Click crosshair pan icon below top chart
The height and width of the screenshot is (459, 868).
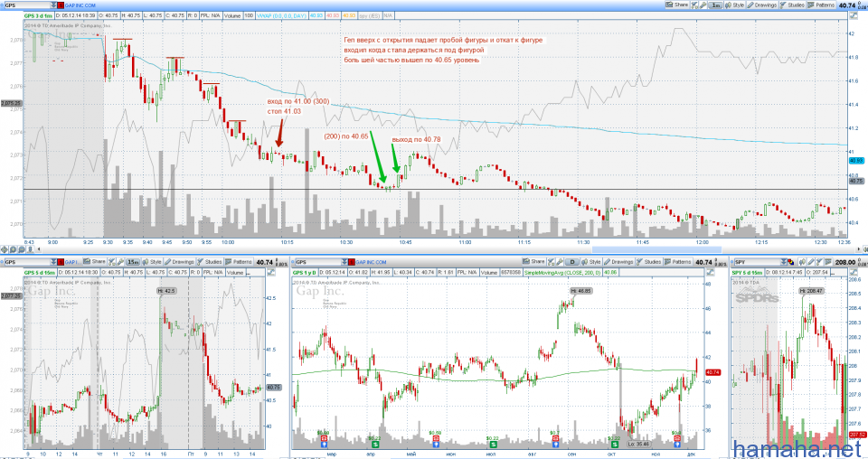(5, 249)
